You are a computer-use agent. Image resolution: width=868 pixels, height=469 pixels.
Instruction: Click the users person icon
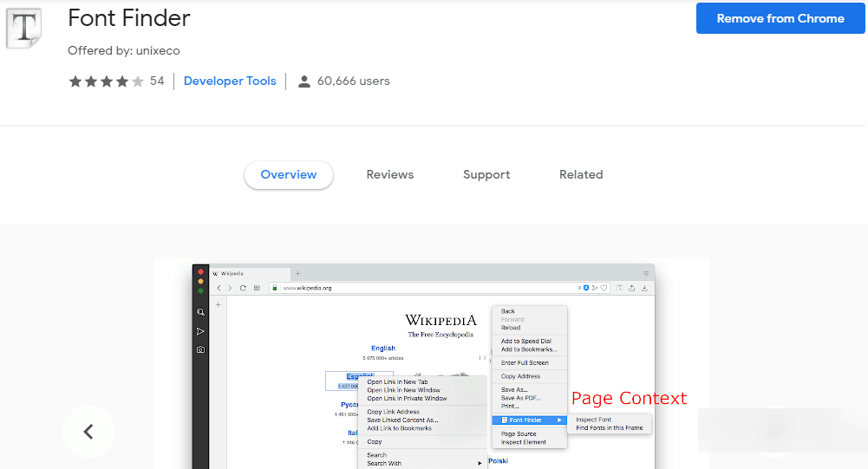(303, 81)
